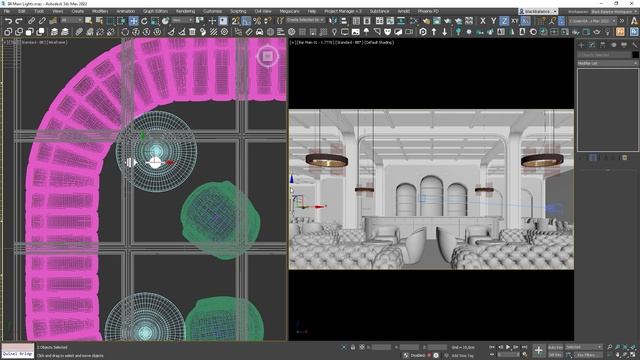640x360 pixels.
Task: Restrict transform to Y axis
Action: click(x=493, y=21)
